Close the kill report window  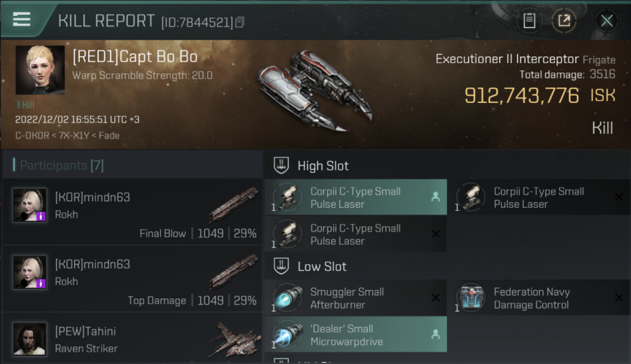[607, 20]
